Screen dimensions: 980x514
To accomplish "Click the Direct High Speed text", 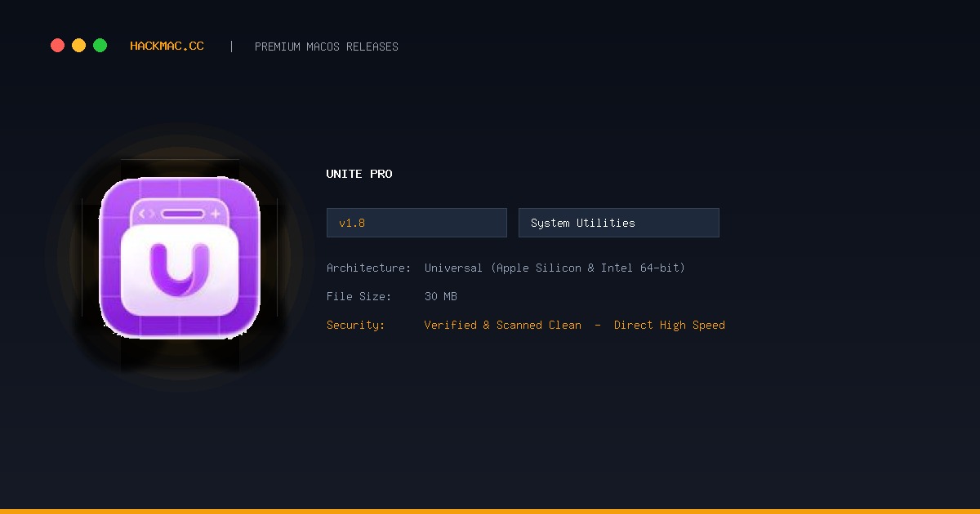I will coord(670,325).
